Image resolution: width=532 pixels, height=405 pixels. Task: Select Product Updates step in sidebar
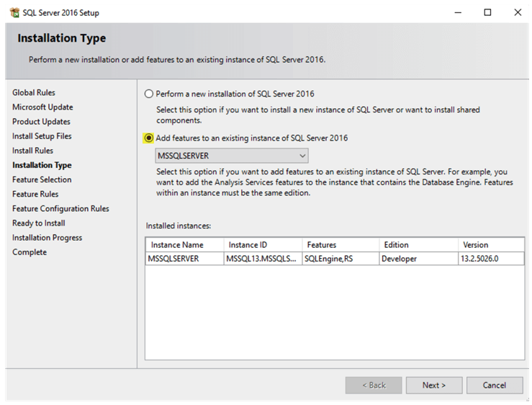click(x=41, y=122)
